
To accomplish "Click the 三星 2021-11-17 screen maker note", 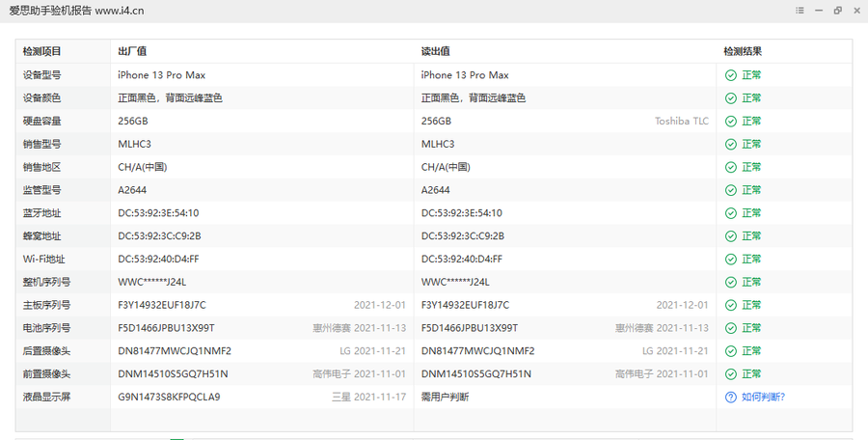I will (368, 397).
